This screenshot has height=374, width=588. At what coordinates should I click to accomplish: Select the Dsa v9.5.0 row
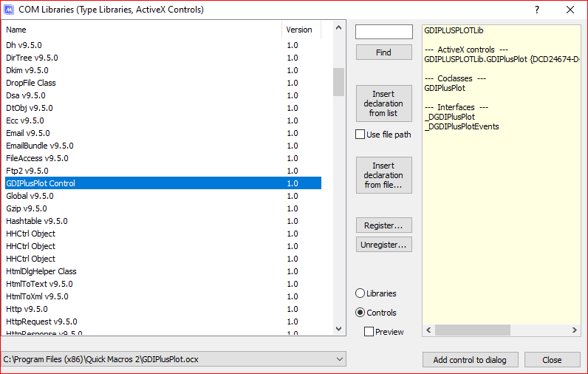point(163,95)
